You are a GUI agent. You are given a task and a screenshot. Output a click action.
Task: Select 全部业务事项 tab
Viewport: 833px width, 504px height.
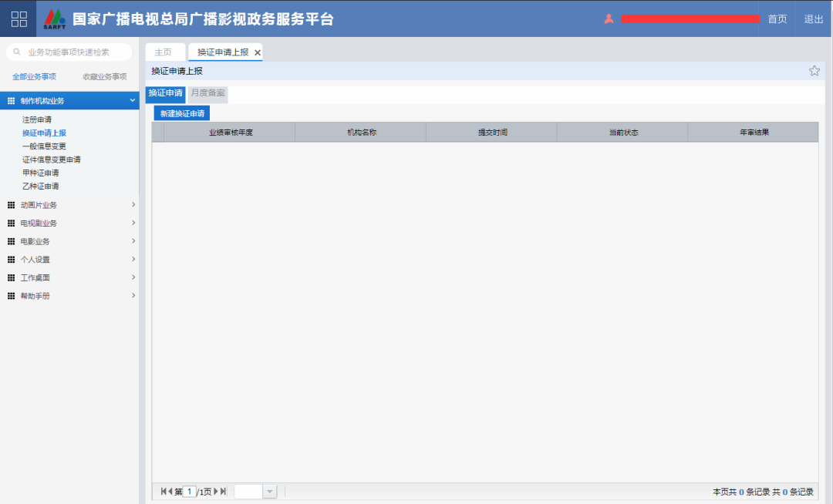pos(34,77)
